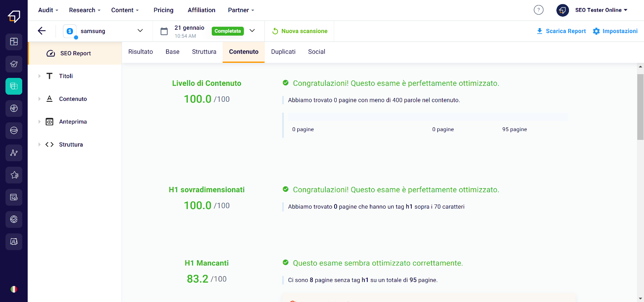Switch interface language via the Italian flag
644x302 pixels.
point(14,289)
